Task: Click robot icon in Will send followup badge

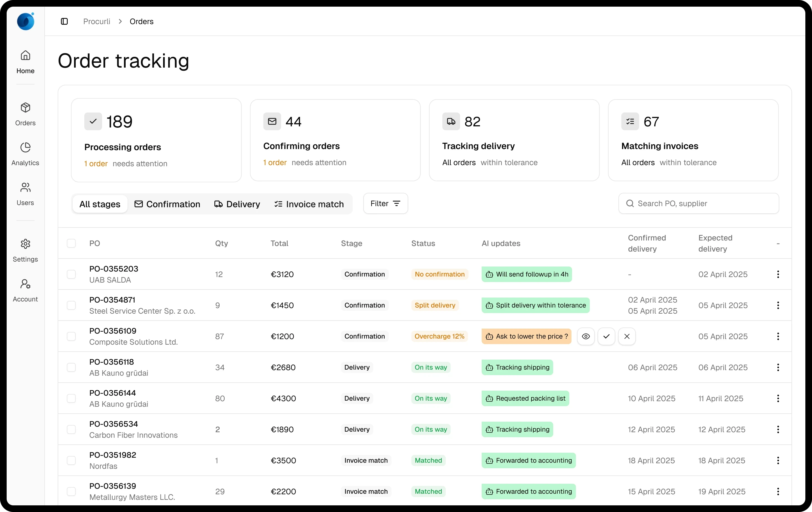Action: click(x=489, y=275)
